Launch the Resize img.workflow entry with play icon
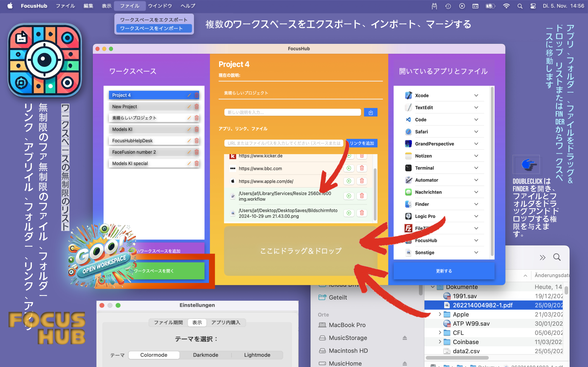Screen dimensions: 588x367 coord(349,196)
